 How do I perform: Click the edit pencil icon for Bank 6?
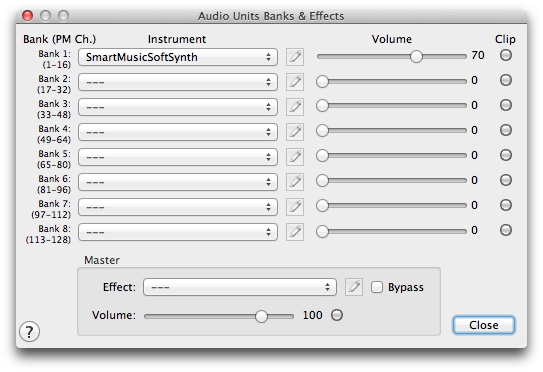point(295,182)
